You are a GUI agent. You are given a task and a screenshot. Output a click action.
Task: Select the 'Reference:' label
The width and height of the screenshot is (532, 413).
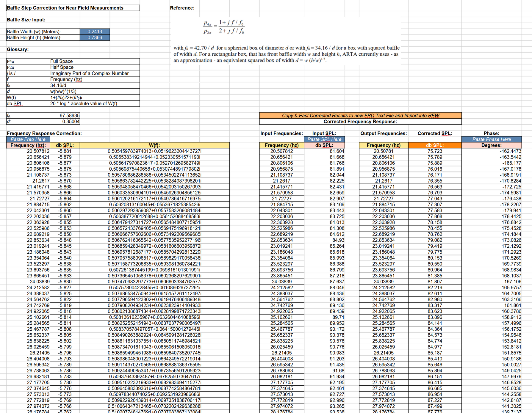click(182, 8)
